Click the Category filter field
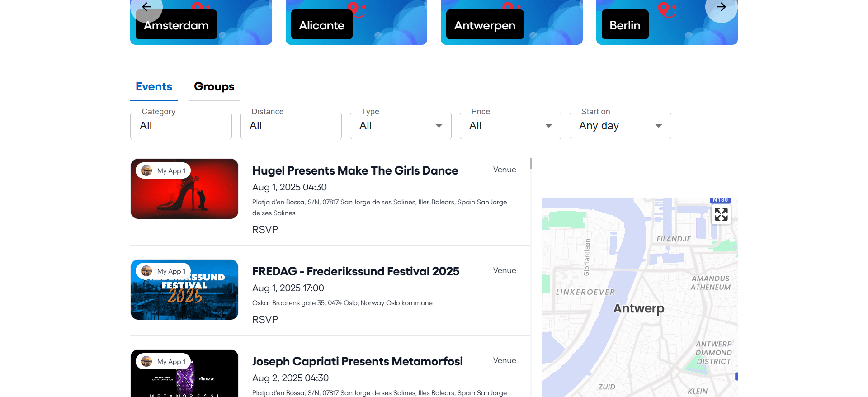Image resolution: width=868 pixels, height=397 pixels. (181, 126)
